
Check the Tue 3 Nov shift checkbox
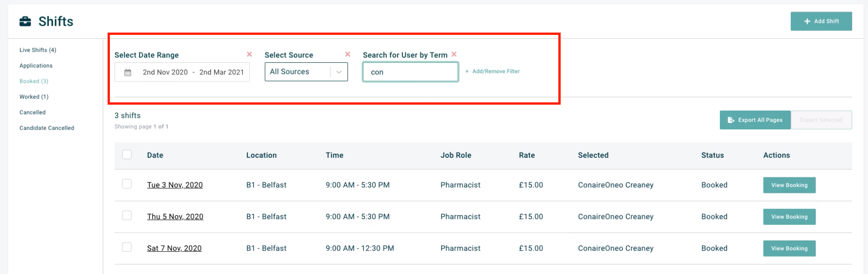point(127,184)
